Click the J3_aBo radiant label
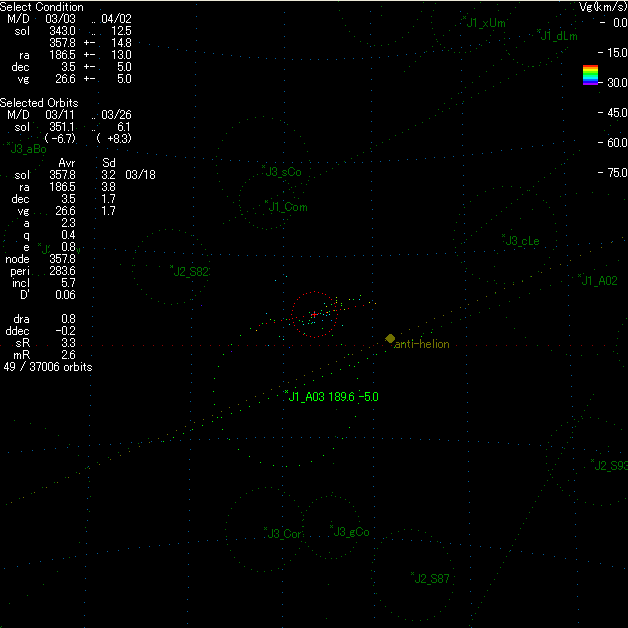The width and height of the screenshot is (628, 628). (28, 149)
